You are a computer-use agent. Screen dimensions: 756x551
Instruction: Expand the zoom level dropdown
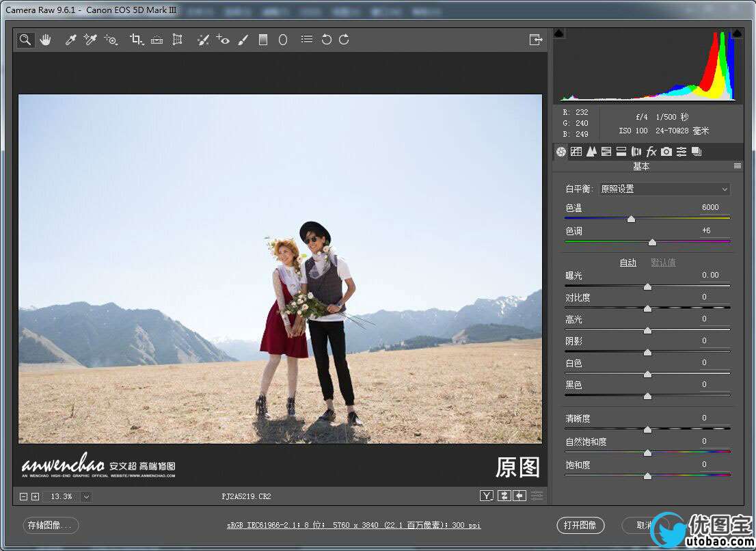pos(86,496)
